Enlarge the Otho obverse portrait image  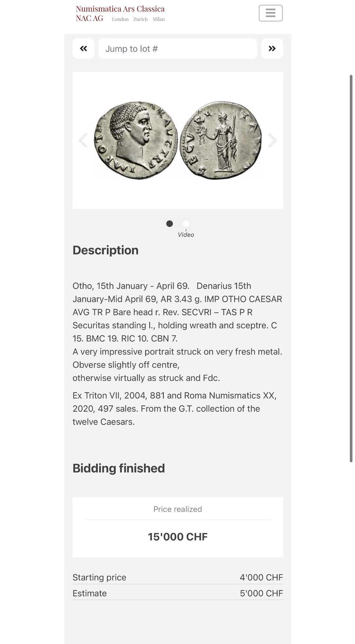click(136, 140)
